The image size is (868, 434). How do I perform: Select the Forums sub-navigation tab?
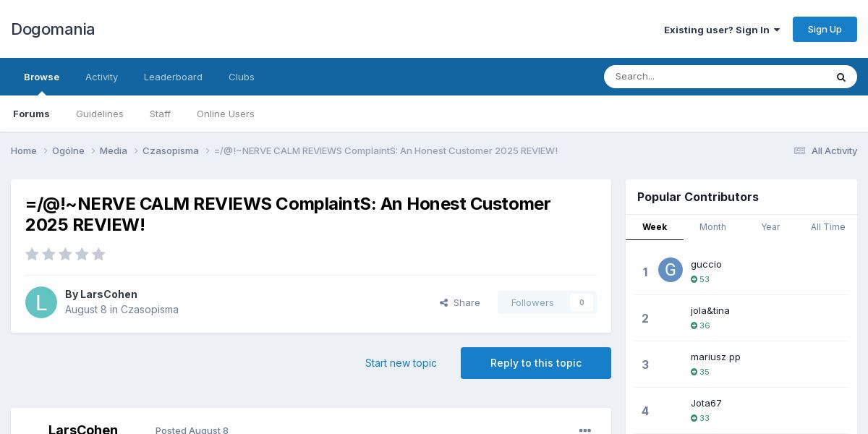[31, 114]
